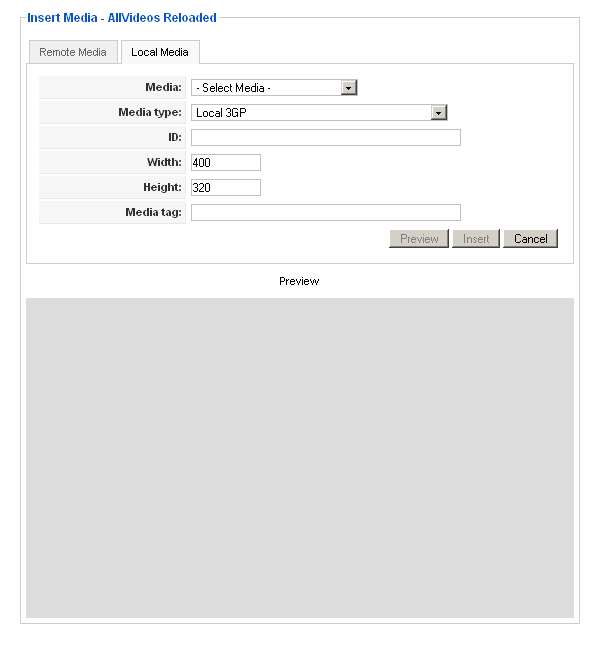Screen dimensions: 600x650
Task: Click the 'Media type:' label
Action: click(150, 112)
